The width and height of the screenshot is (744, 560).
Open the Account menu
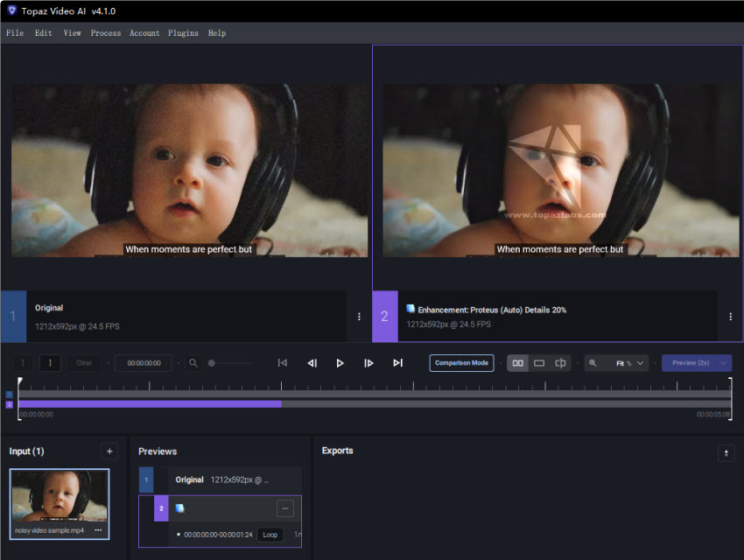(144, 32)
